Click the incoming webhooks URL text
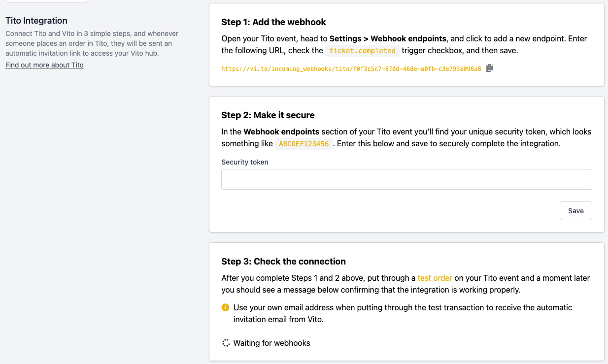Viewport: 608px width, 364px height. (351, 69)
